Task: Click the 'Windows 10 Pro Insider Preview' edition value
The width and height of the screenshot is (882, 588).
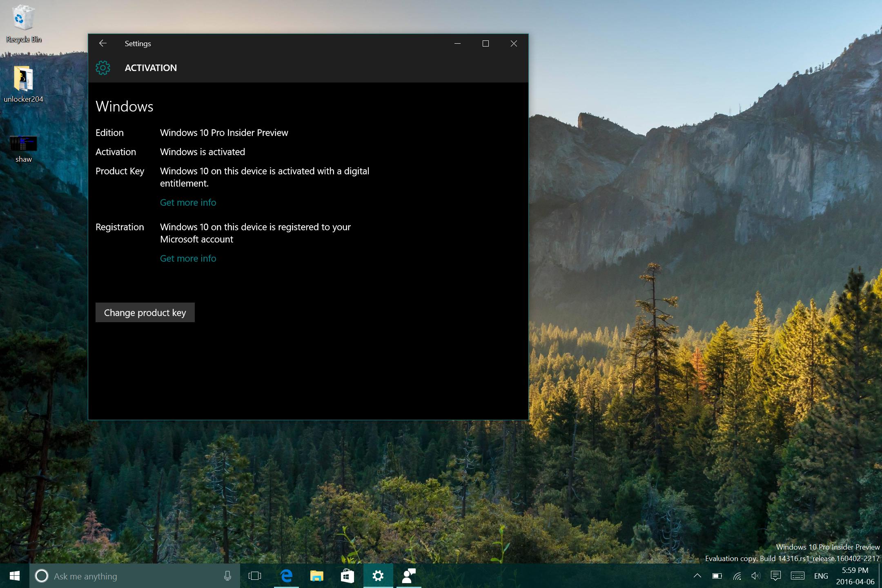Action: pos(224,133)
